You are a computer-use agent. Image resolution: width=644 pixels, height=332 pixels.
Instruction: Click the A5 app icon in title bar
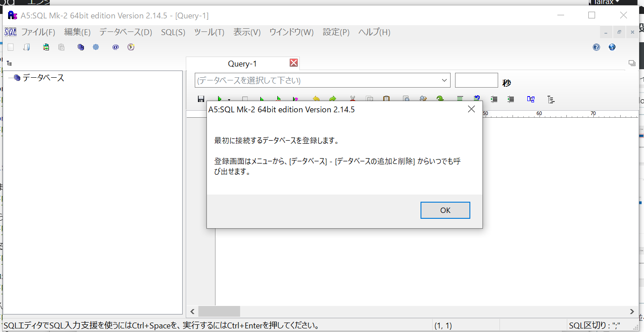(13, 15)
